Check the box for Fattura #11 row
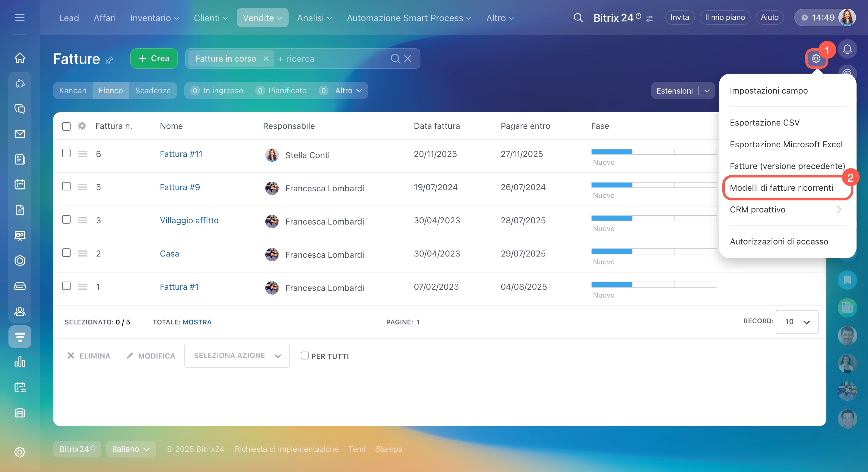Viewport: 868px width, 472px height. [x=66, y=153]
